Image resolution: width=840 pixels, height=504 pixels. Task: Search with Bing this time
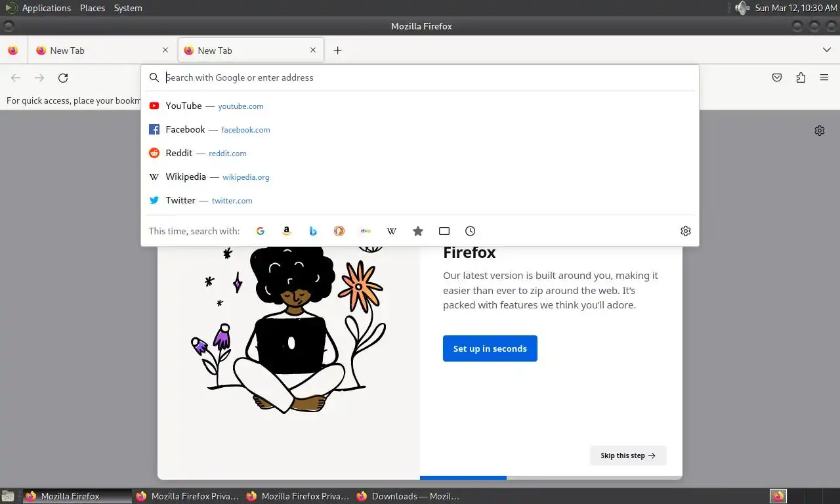[x=313, y=231]
